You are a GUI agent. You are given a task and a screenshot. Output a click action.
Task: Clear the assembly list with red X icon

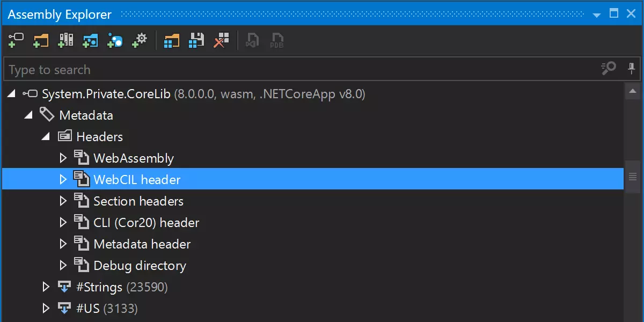pyautogui.click(x=221, y=40)
